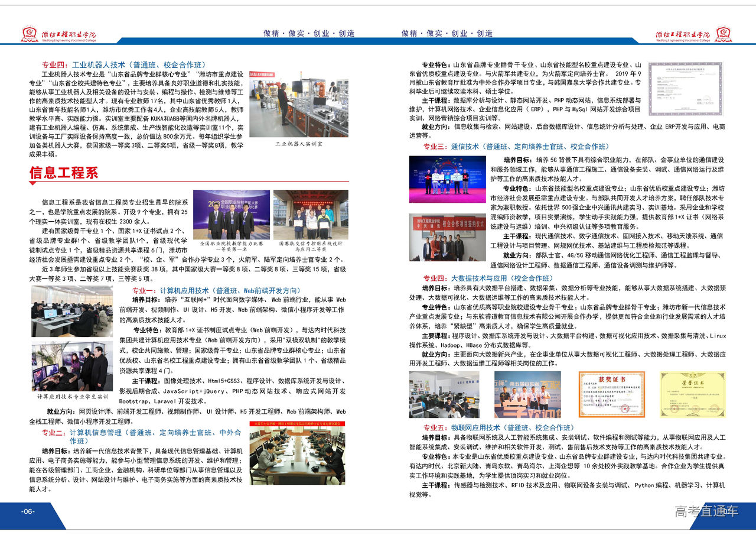Open the 获奖证书 certificate image
Image resolution: width=756 pixels, height=535 pixels.
point(611,394)
